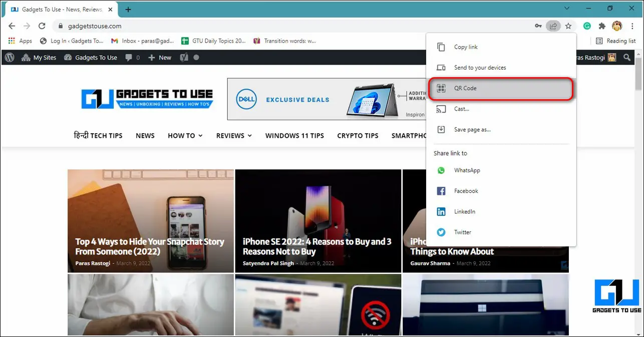View comments from the admin bar
The height and width of the screenshot is (337, 644).
[133, 58]
